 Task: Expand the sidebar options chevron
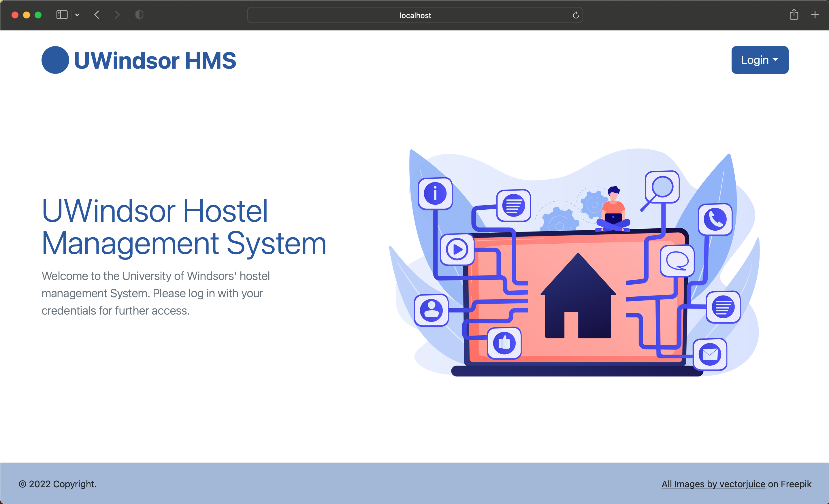pyautogui.click(x=77, y=15)
